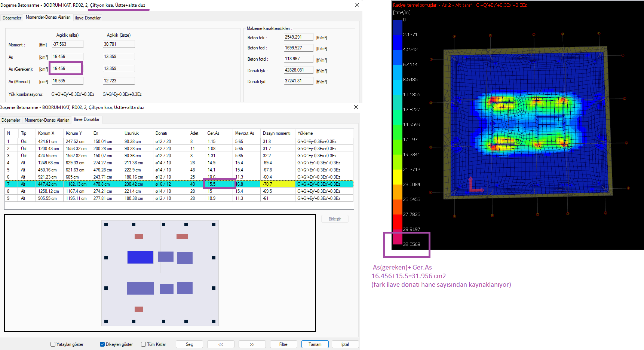Select İlave Donatılar tab in lower dialog

coord(87,119)
